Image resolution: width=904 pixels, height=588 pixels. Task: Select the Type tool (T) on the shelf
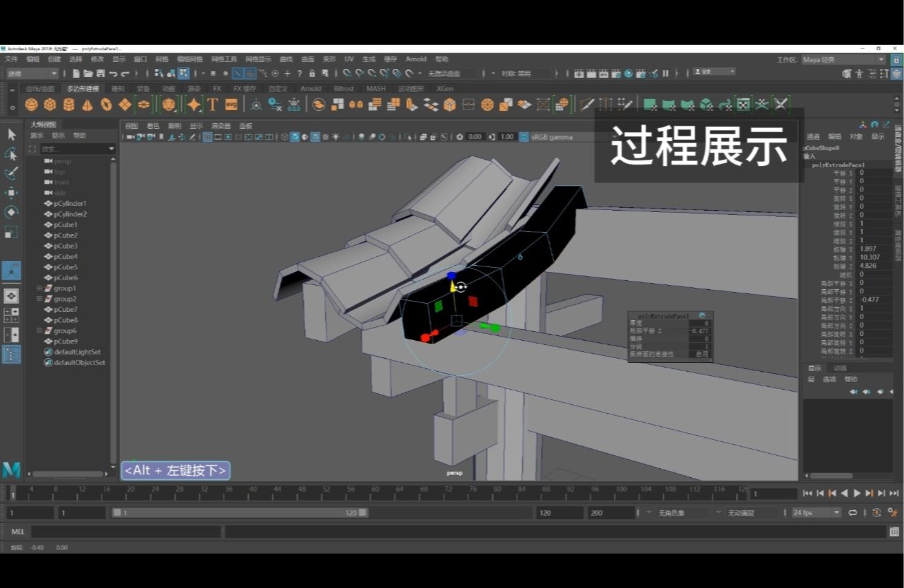[212, 103]
